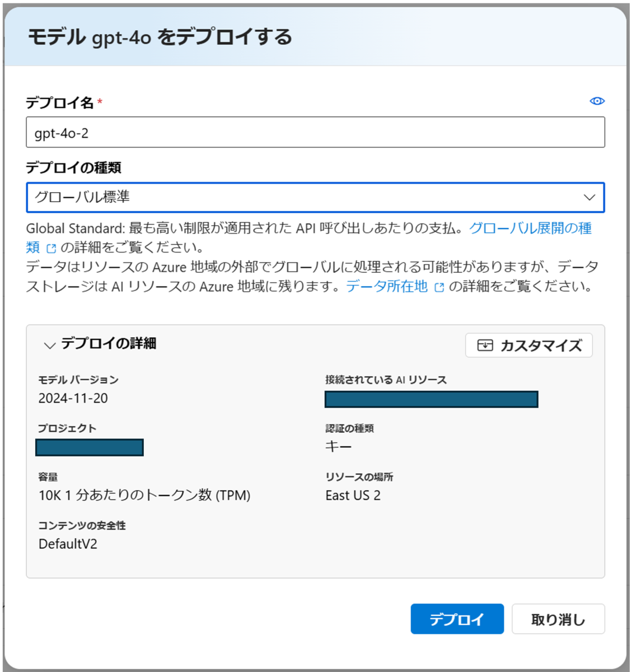
Task: Select the キー authentication type value
Action: [x=339, y=446]
